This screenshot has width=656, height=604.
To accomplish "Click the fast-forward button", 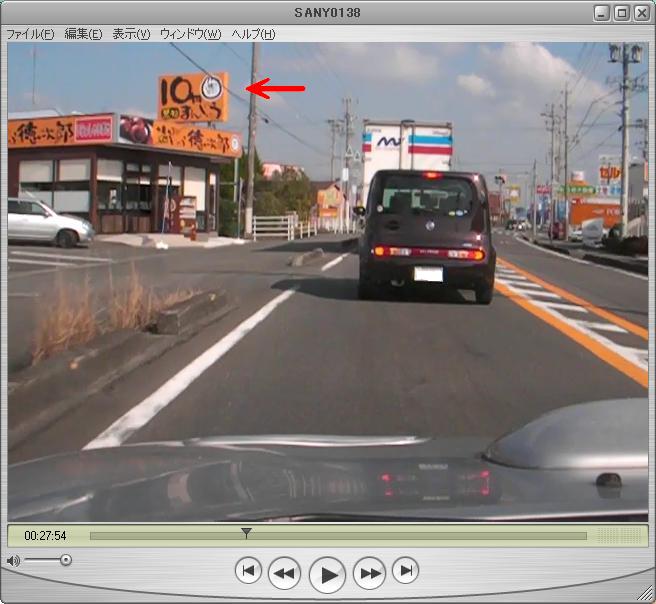I will [x=370, y=573].
